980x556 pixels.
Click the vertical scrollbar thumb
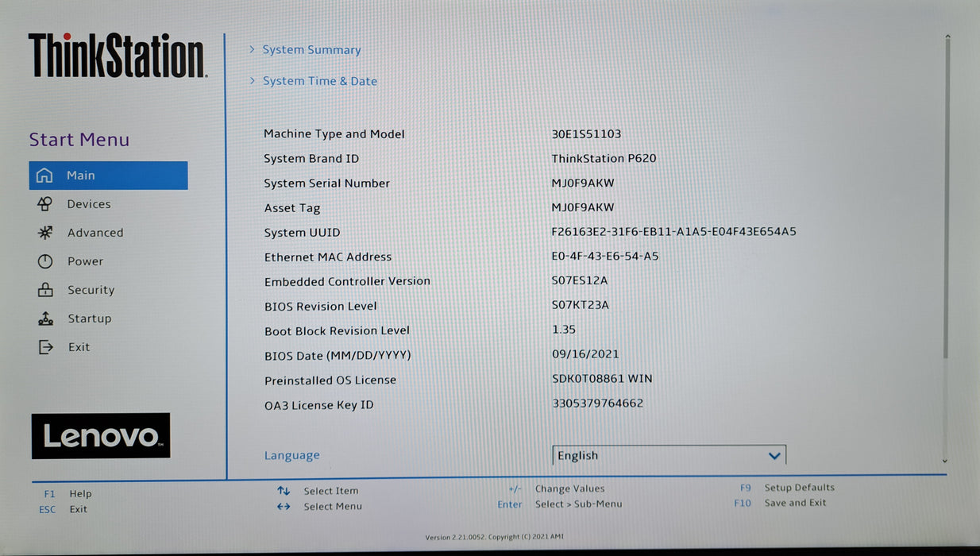pyautogui.click(x=947, y=199)
